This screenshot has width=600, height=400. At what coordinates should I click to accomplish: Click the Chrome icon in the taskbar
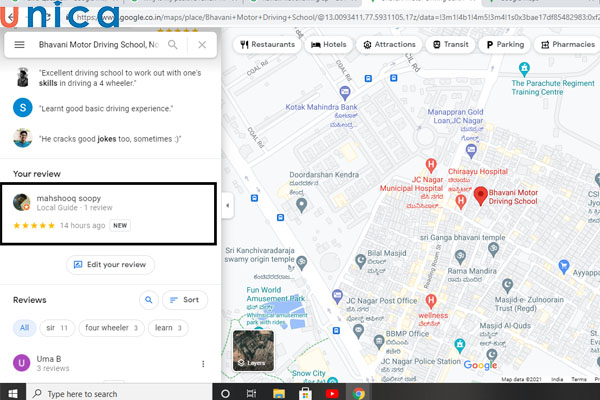pos(359,393)
